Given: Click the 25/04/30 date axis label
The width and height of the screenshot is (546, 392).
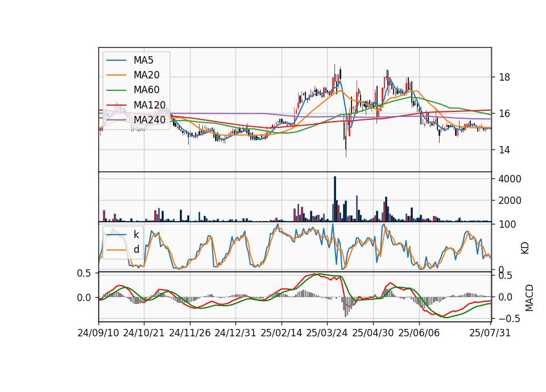Looking at the screenshot, I should (373, 333).
